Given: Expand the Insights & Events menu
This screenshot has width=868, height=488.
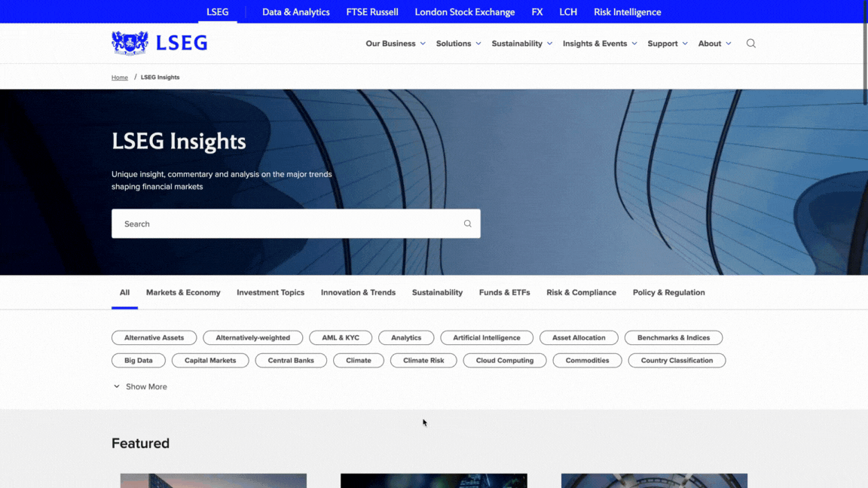Looking at the screenshot, I should tap(600, 43).
